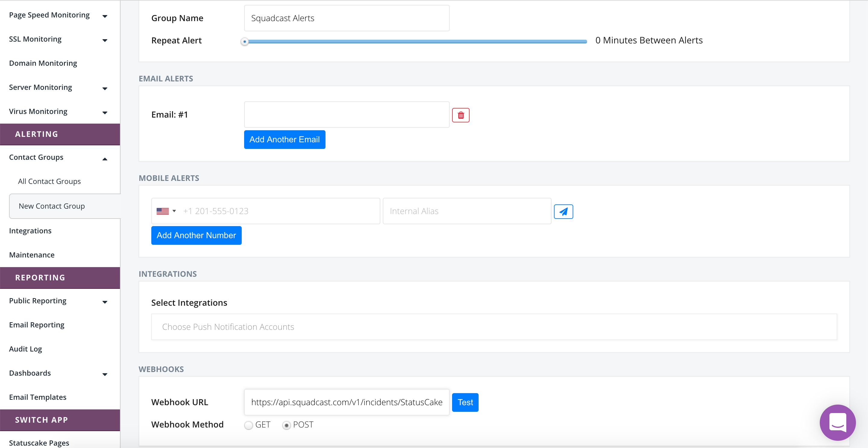The height and width of the screenshot is (448, 868).
Task: Expand the Public Reporting menu
Action: click(105, 302)
